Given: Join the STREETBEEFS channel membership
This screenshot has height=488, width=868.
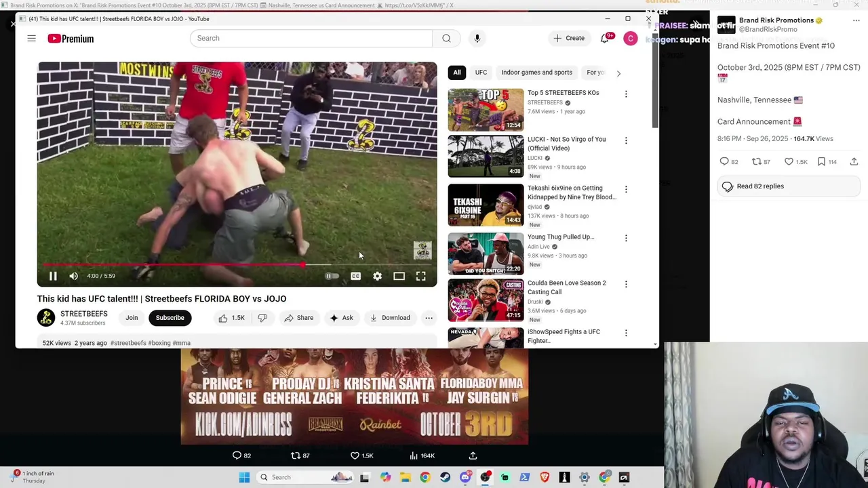Looking at the screenshot, I should [x=132, y=317].
